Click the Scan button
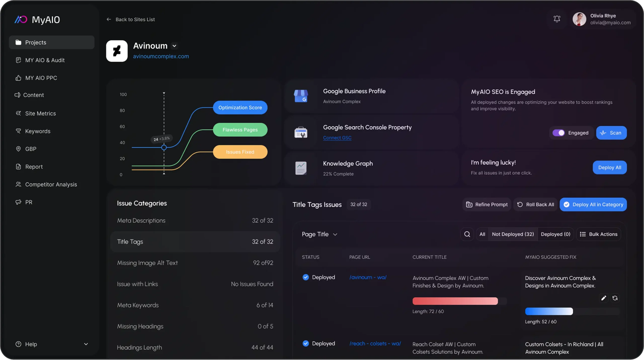 611,133
